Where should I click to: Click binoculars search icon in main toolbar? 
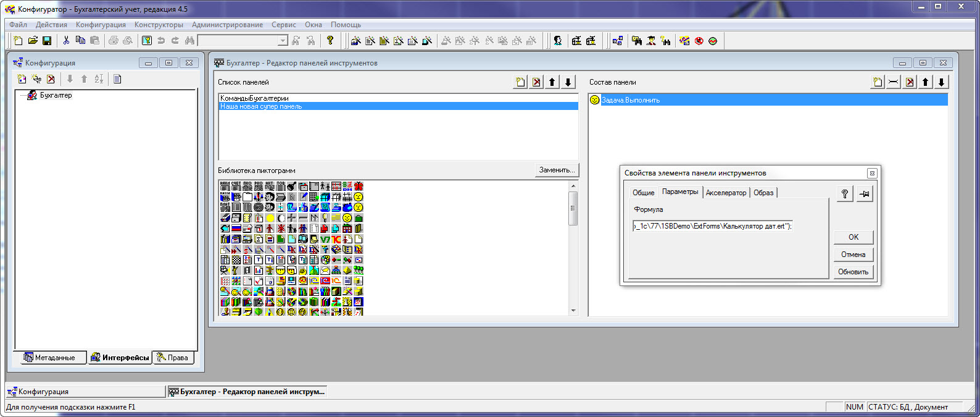point(189,41)
